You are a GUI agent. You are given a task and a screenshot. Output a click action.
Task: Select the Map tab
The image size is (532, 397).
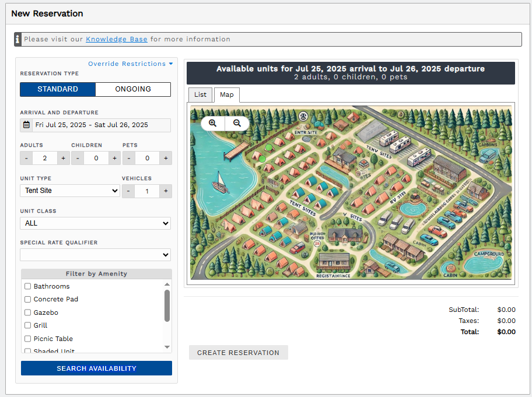(226, 94)
